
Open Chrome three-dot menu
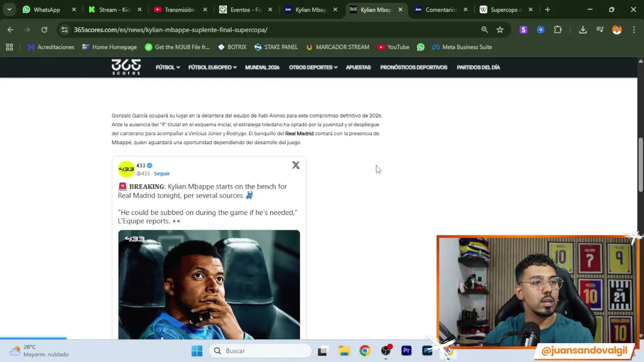point(634,30)
